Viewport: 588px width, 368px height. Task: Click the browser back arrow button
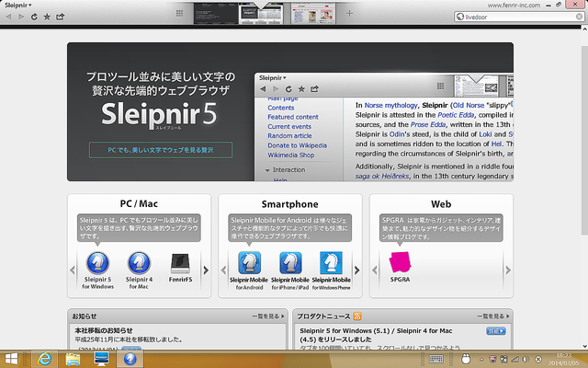[8, 17]
